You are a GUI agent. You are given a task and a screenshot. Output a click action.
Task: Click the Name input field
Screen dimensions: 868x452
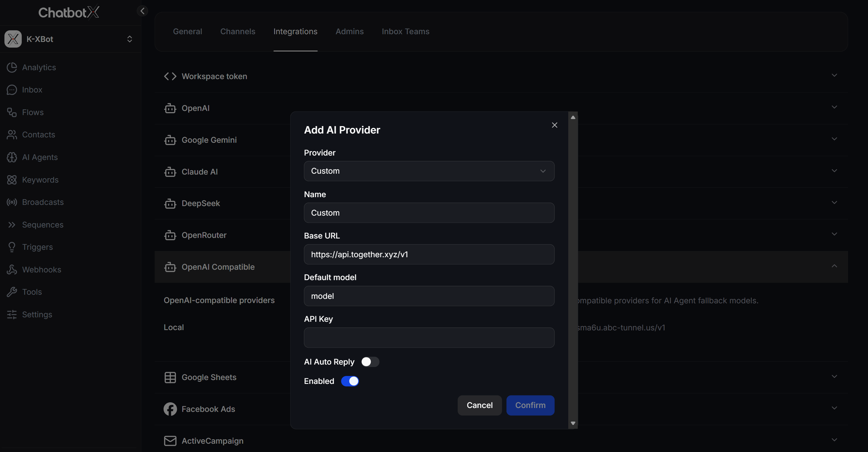[x=429, y=213]
